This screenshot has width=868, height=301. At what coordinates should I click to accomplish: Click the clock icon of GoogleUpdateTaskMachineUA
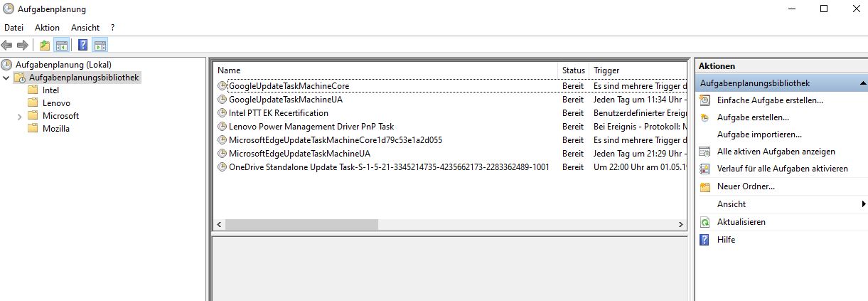tap(222, 100)
